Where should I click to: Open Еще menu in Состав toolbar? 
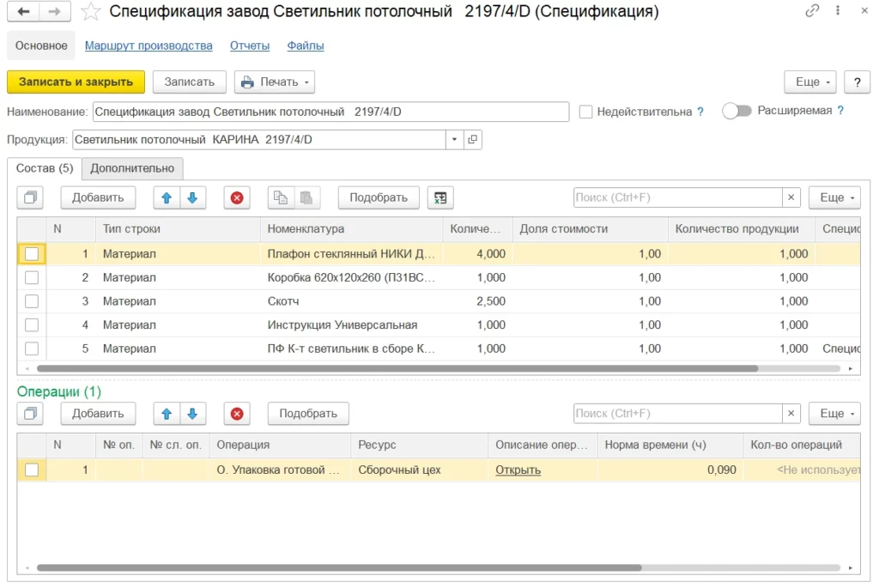point(834,197)
